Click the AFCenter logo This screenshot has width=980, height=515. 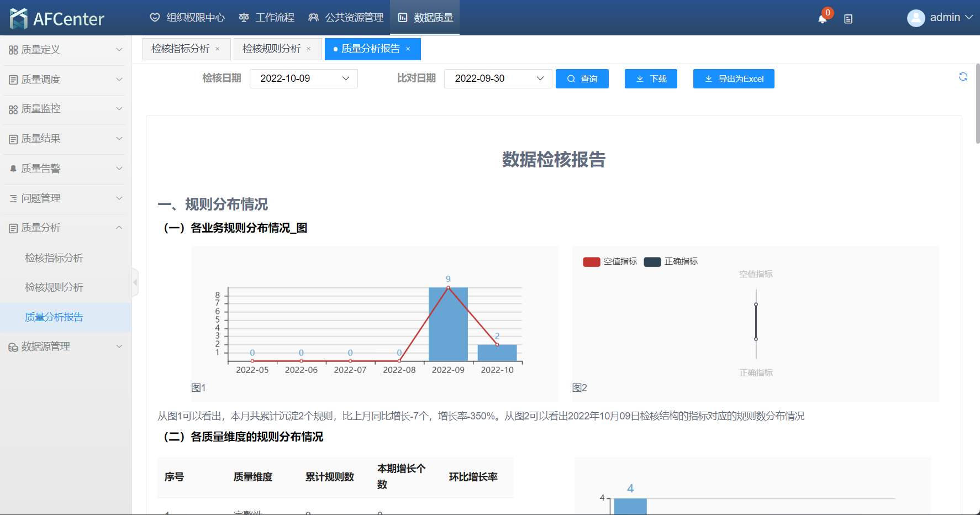(x=57, y=19)
